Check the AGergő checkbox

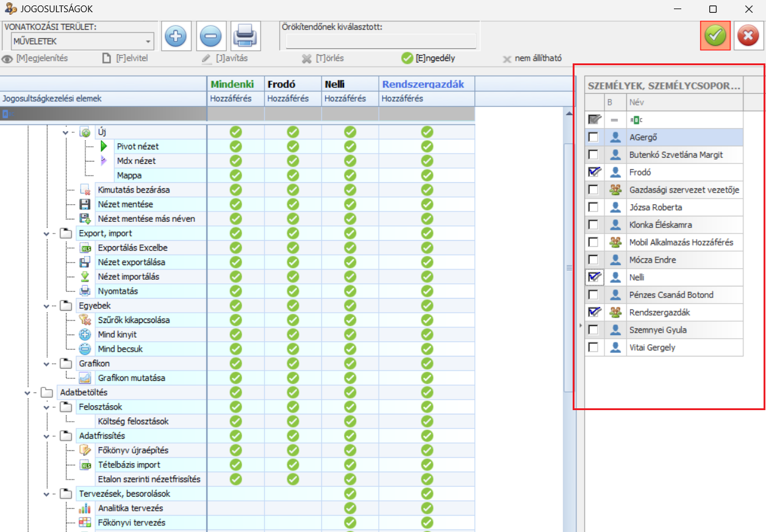point(593,138)
